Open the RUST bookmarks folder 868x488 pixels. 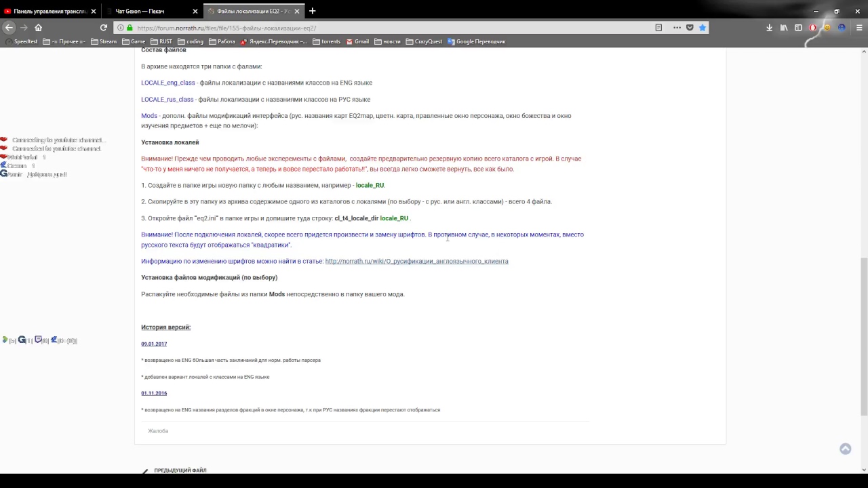click(x=161, y=41)
